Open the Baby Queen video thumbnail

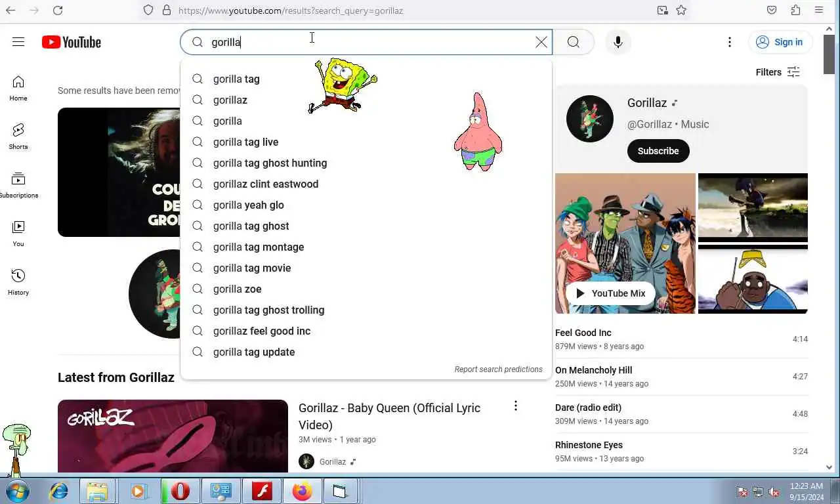click(173, 436)
